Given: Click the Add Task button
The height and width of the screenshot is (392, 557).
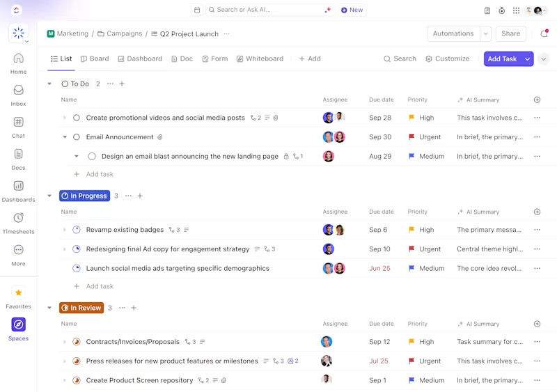Looking at the screenshot, I should [502, 59].
